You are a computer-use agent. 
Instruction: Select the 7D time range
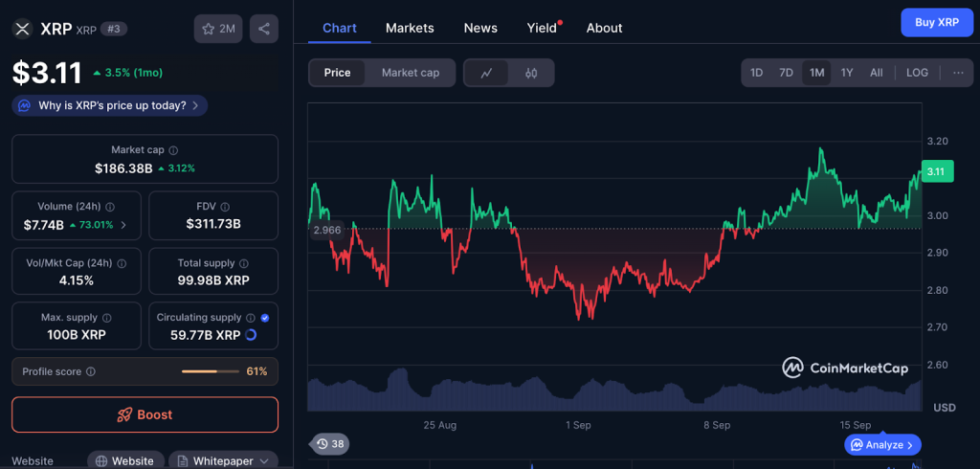pyautogui.click(x=786, y=73)
